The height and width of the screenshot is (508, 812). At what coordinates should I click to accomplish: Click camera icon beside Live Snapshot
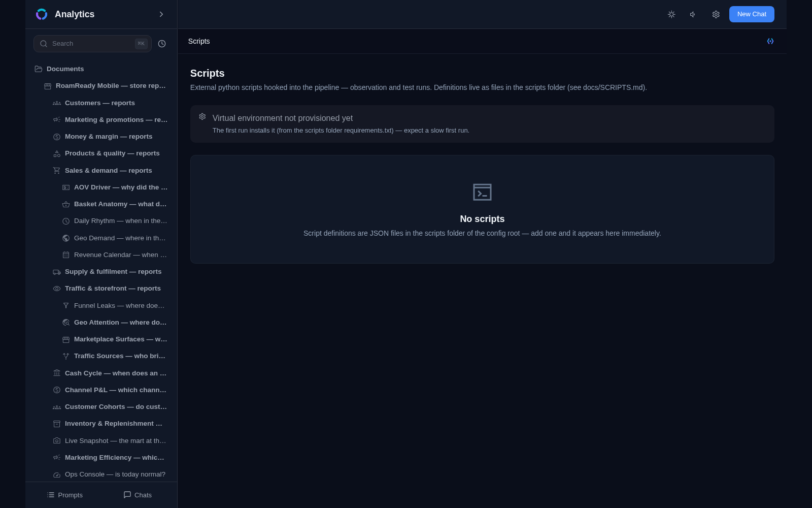pos(57,441)
